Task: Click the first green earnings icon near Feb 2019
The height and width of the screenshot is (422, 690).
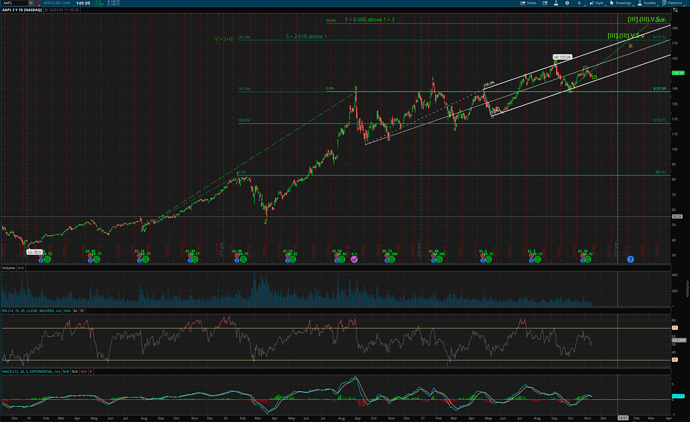Action: coord(47,260)
